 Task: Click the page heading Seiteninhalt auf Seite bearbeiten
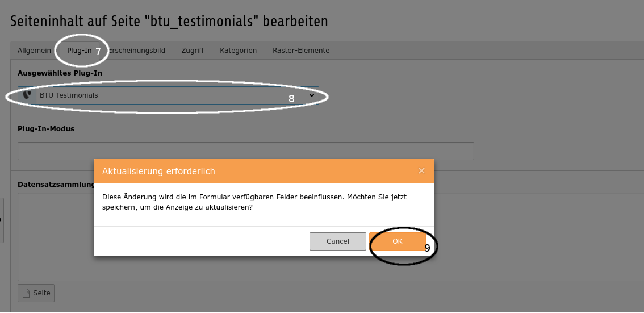(169, 22)
